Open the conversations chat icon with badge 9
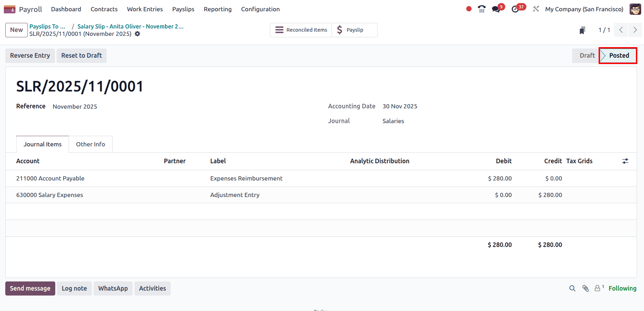The image size is (644, 311). 496,9
